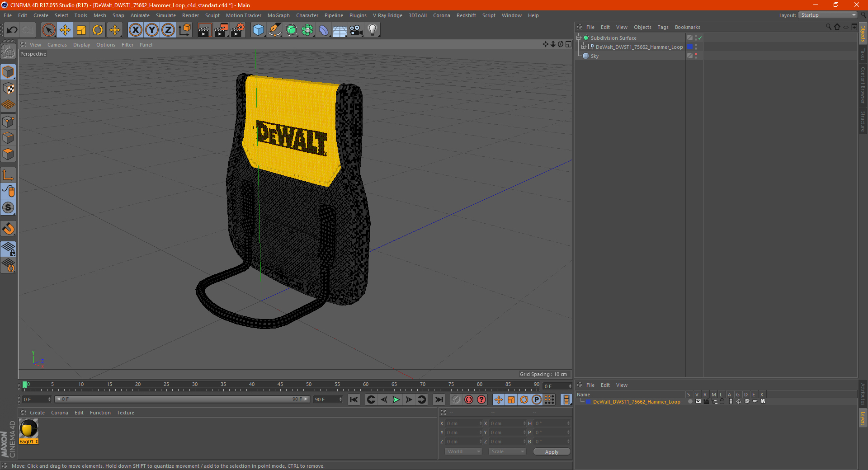The width and height of the screenshot is (868, 470).
Task: Toggle Y axis lock
Action: coord(152,30)
